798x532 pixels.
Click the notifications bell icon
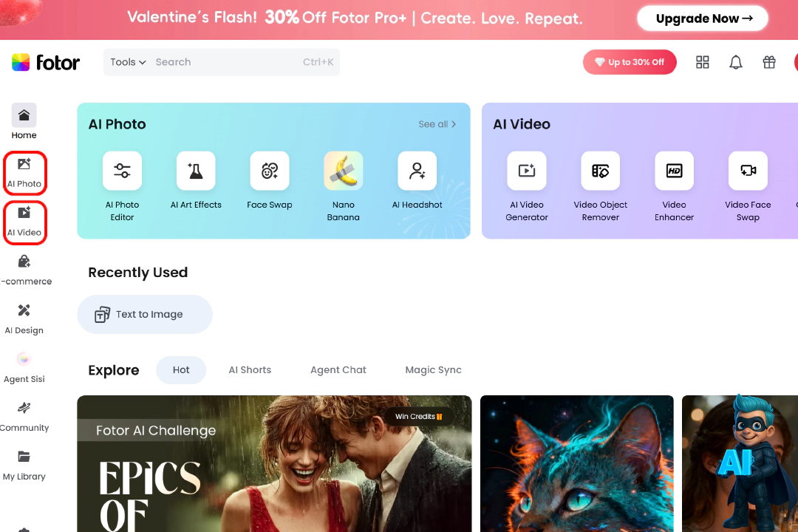pyautogui.click(x=736, y=63)
